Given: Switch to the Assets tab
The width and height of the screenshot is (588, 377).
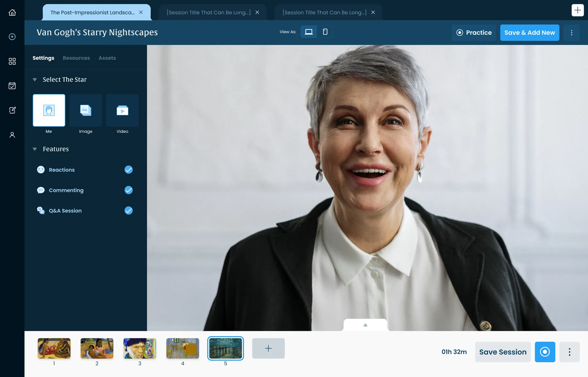Looking at the screenshot, I should click(x=107, y=58).
